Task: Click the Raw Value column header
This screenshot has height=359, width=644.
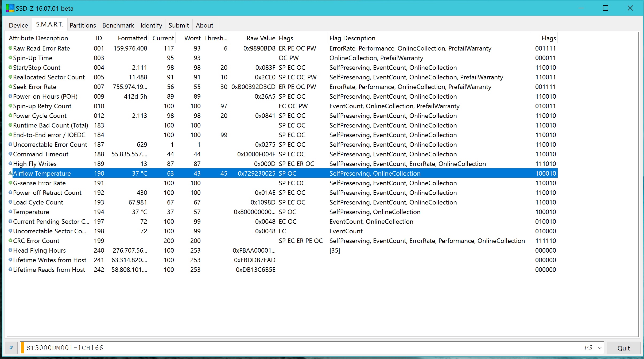Action: (x=261, y=38)
